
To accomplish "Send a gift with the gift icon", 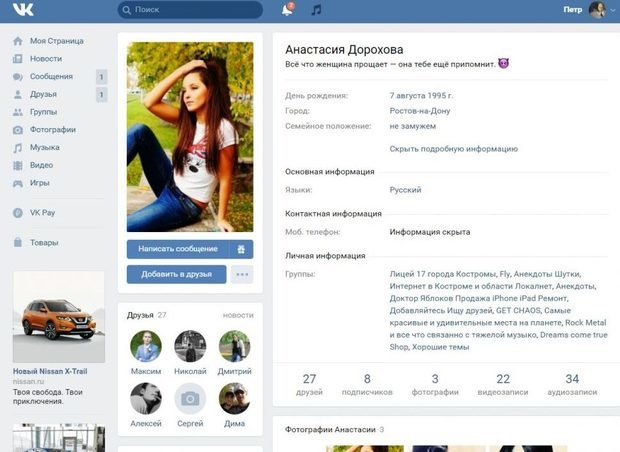I will click(x=241, y=249).
